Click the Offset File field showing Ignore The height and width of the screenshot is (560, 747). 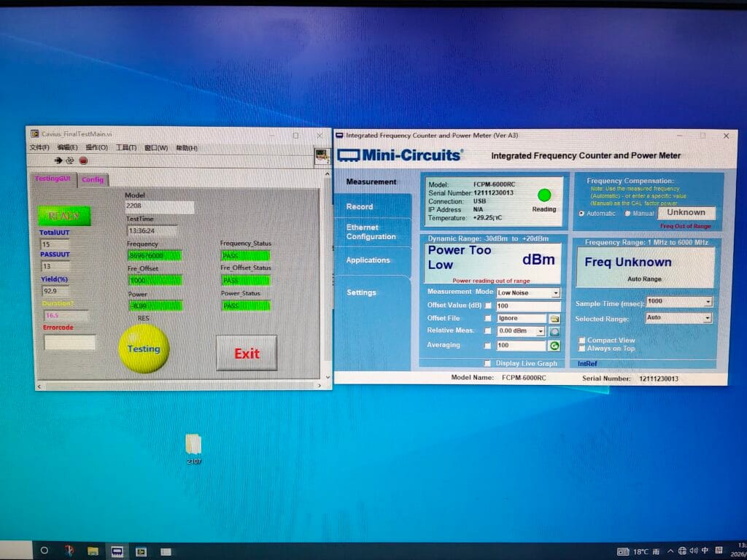(521, 318)
